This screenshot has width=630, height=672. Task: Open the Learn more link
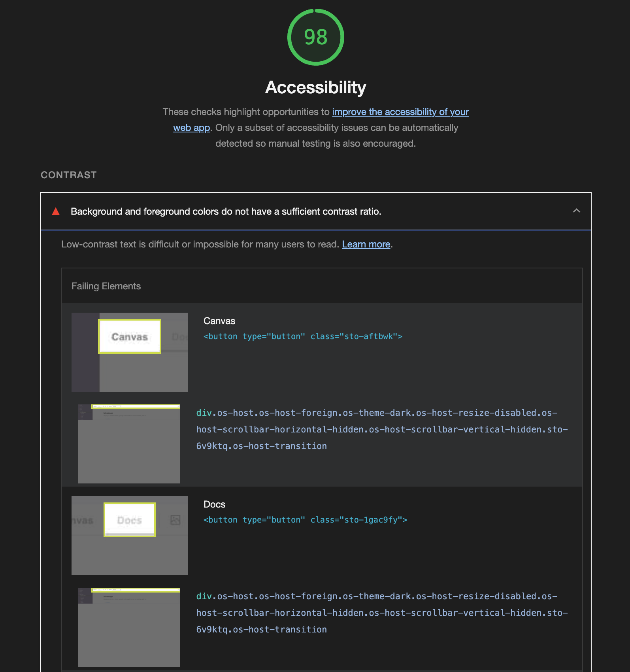click(x=366, y=244)
